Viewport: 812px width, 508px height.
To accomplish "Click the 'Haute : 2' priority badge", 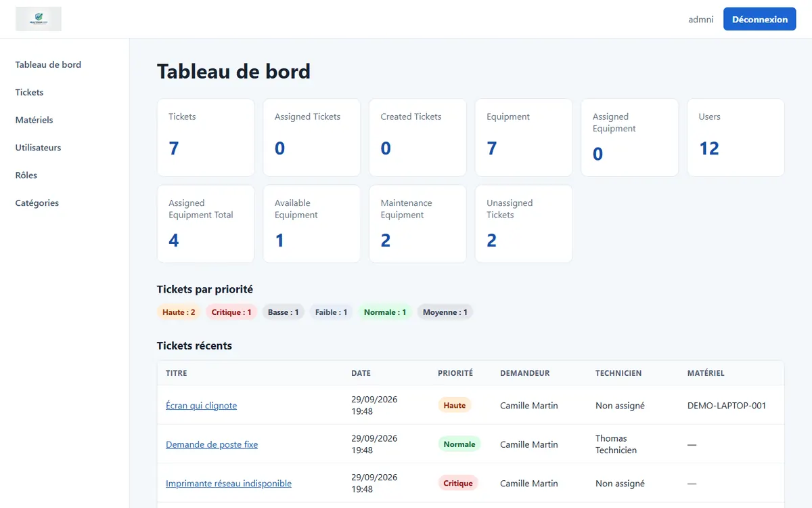I will coord(179,312).
